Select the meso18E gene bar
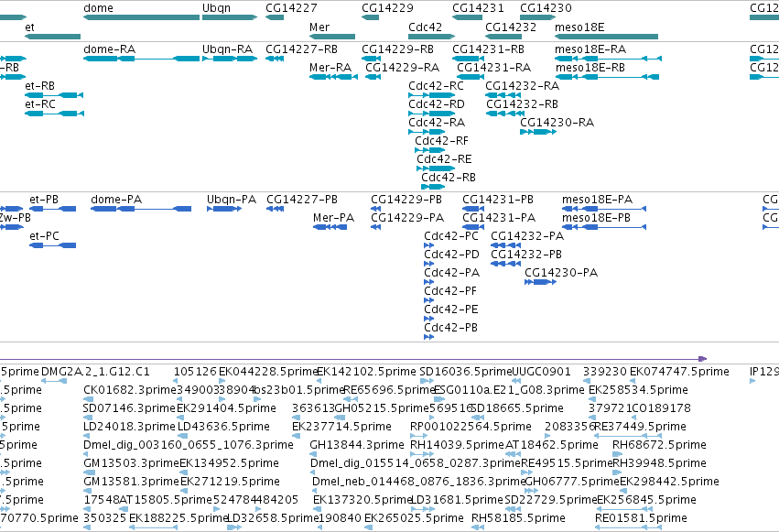The height and width of the screenshot is (532, 779). [606, 37]
